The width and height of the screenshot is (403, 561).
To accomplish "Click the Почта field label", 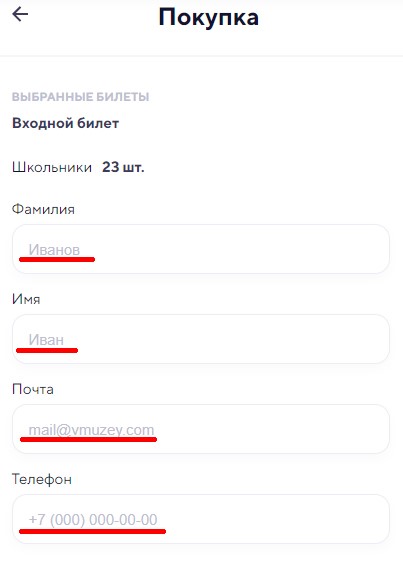I will (x=33, y=389).
